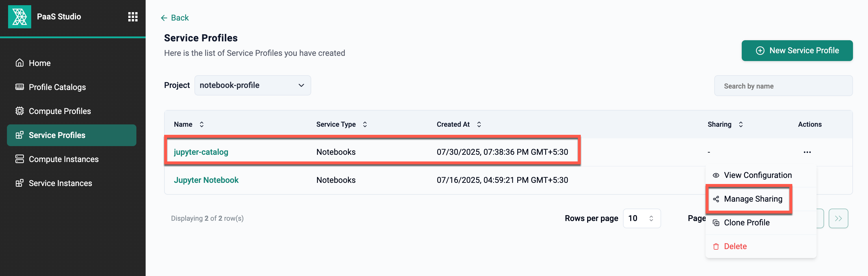868x276 pixels.
Task: Click the 07/30/2025 created date cell
Action: coord(502,152)
